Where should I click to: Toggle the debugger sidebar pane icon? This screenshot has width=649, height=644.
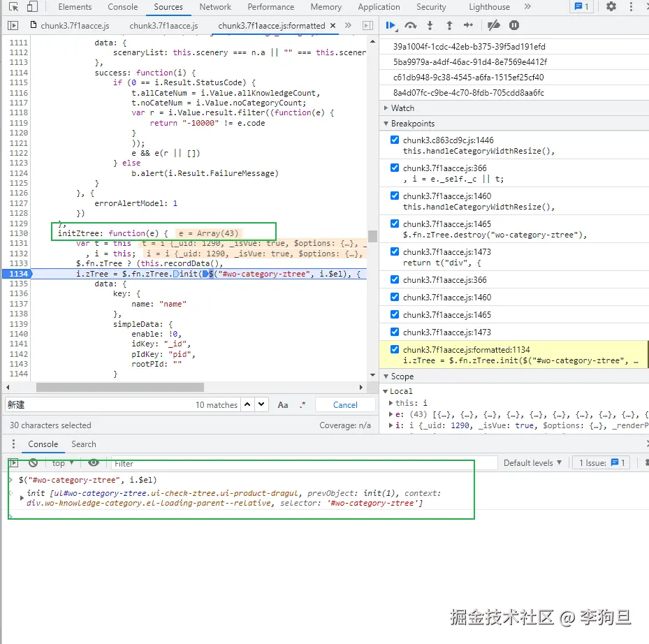(x=367, y=26)
